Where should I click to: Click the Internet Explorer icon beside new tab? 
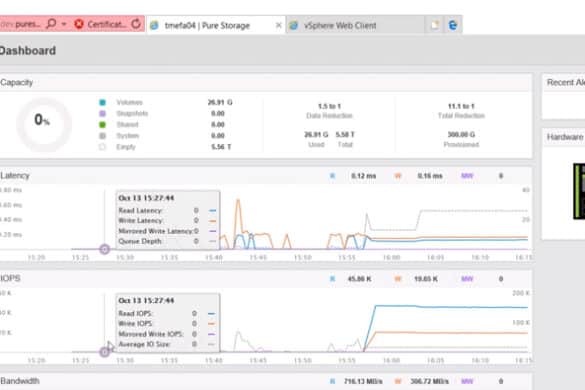(453, 25)
